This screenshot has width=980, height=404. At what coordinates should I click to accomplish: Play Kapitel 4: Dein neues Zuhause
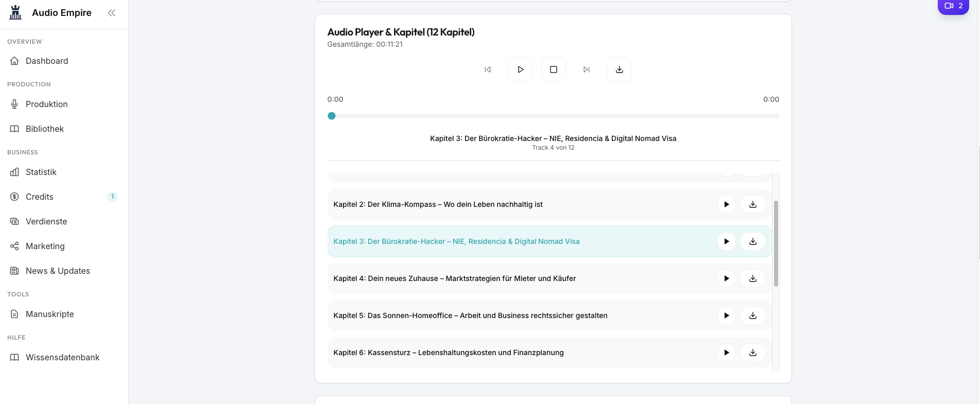tap(726, 278)
